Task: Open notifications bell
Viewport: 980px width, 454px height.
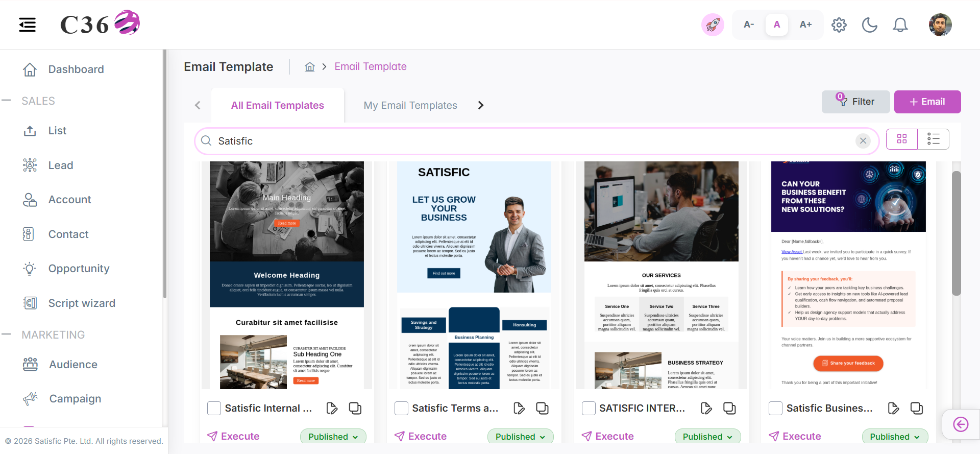Action: tap(900, 25)
